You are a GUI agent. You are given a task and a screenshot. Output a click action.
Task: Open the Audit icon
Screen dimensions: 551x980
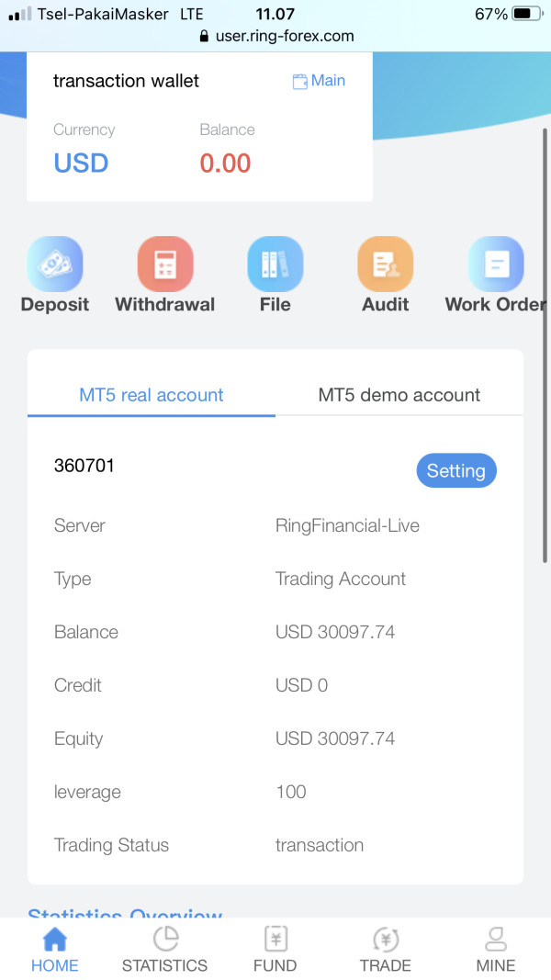pyautogui.click(x=386, y=265)
